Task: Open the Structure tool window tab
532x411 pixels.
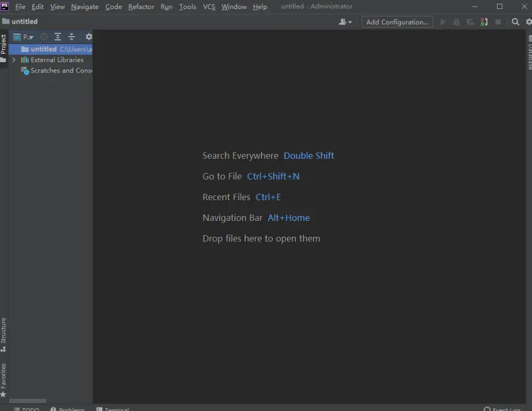Action: (x=3, y=335)
